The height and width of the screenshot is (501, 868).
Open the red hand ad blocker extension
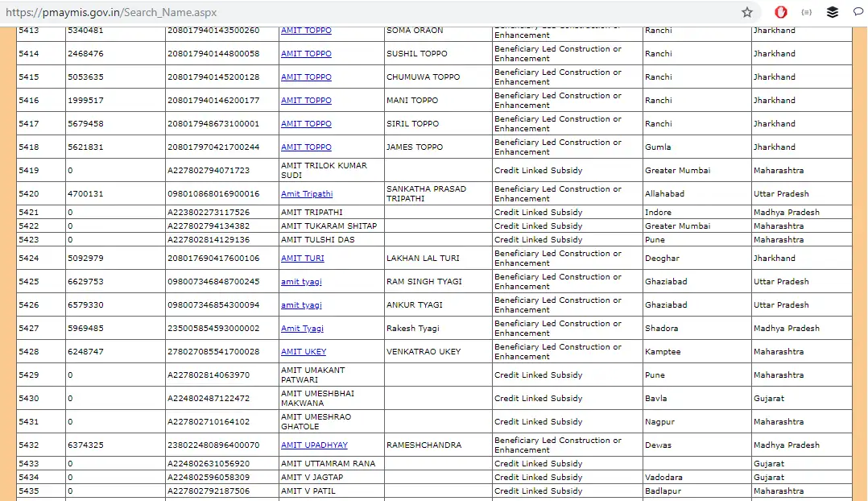(x=780, y=12)
